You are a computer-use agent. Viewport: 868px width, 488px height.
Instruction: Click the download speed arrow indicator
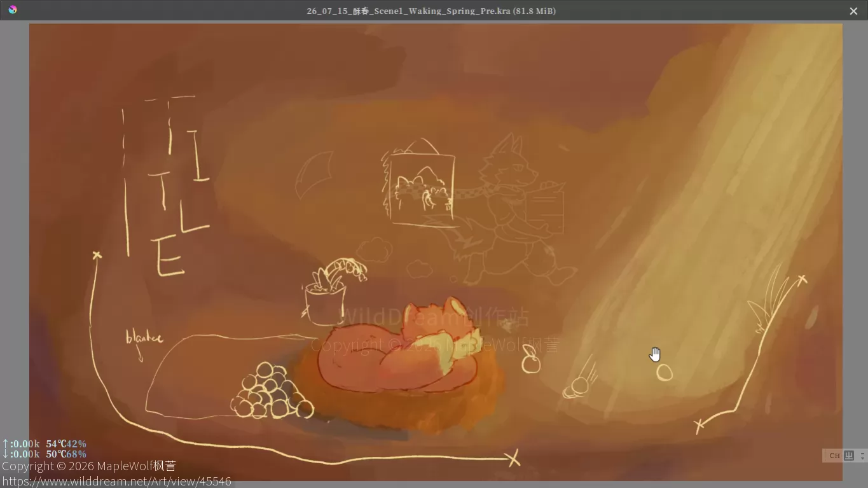pos(5,454)
